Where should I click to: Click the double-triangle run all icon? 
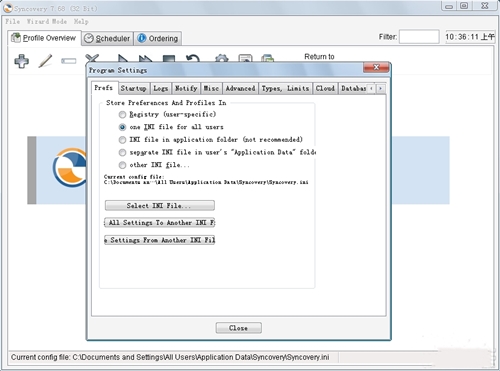point(145,59)
